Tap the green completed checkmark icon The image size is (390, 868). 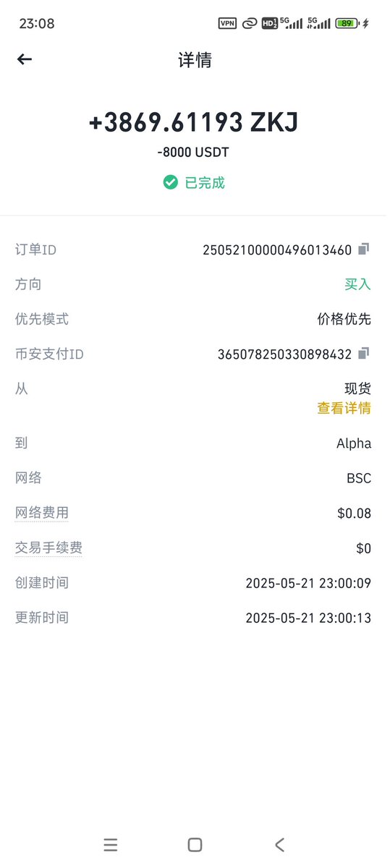(x=171, y=182)
